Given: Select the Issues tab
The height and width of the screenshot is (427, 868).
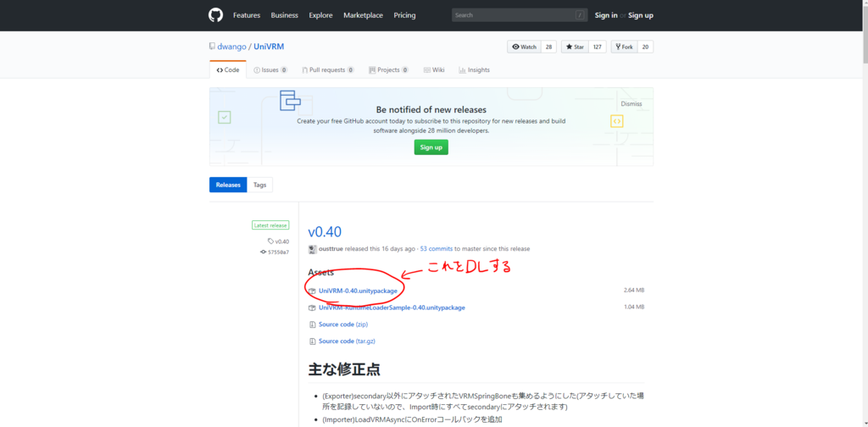Looking at the screenshot, I should pyautogui.click(x=270, y=69).
